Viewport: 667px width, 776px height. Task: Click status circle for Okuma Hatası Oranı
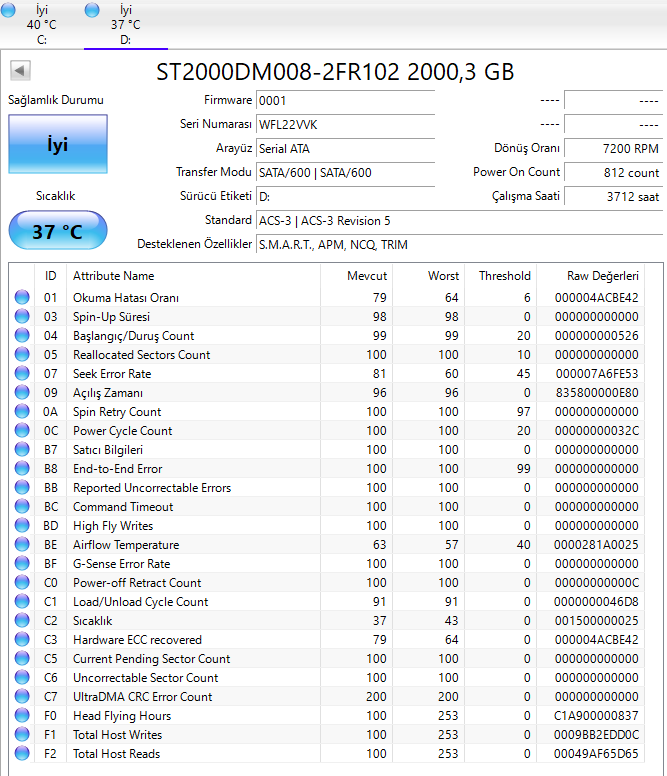click(x=22, y=297)
